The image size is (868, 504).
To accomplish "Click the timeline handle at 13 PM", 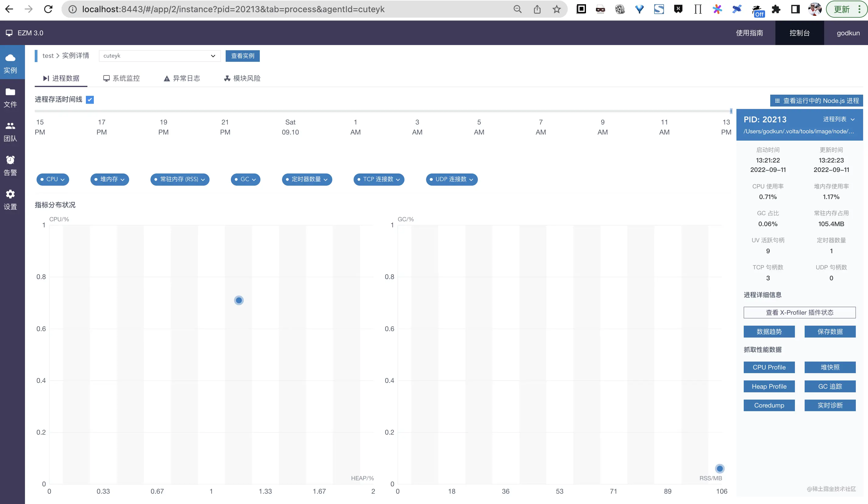I will [x=731, y=111].
